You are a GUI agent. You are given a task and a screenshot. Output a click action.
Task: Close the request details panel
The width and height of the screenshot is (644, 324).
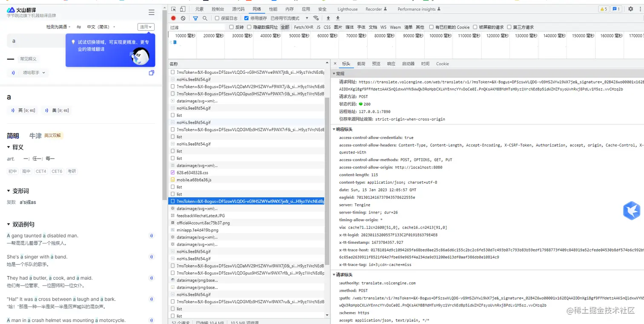click(335, 64)
